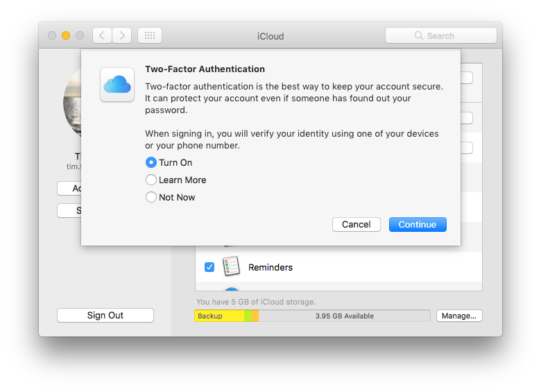Screen dimensions: 541x392
Task: Go forward with the right chevron button
Action: [122, 35]
